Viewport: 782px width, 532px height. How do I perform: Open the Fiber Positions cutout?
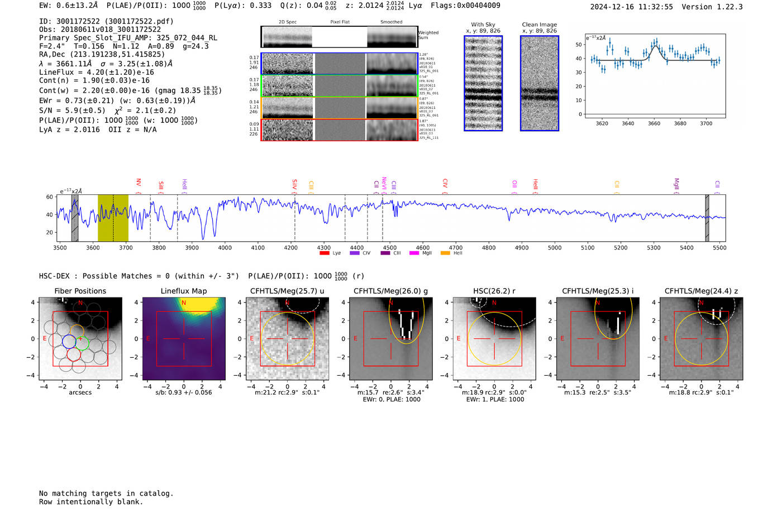pos(80,339)
